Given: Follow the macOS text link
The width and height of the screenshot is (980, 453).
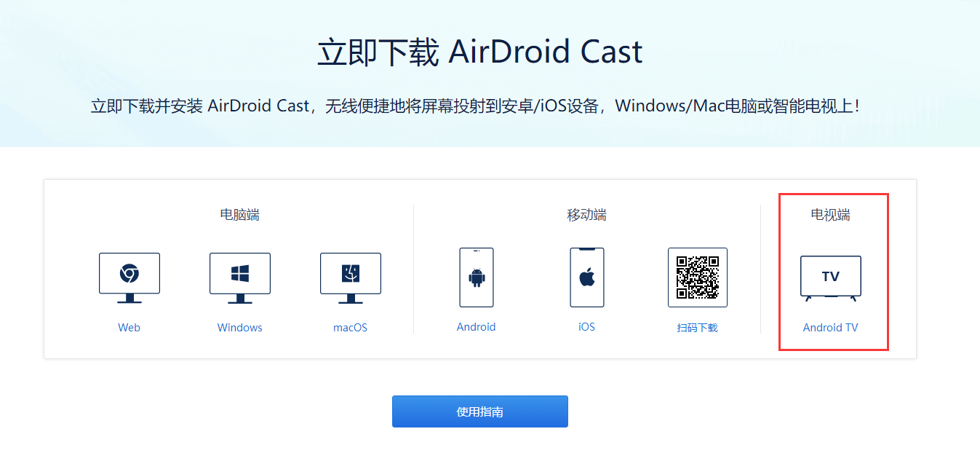Looking at the screenshot, I should pyautogui.click(x=351, y=328).
